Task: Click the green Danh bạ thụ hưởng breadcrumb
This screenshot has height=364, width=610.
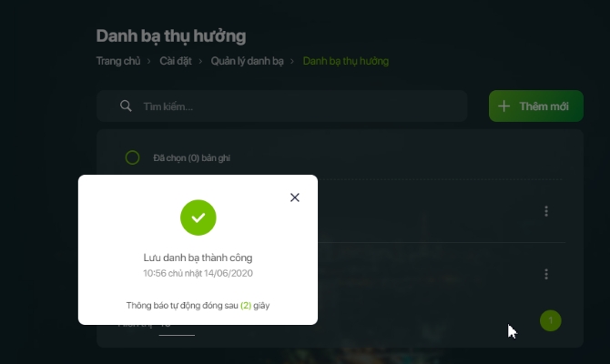Action: point(345,61)
